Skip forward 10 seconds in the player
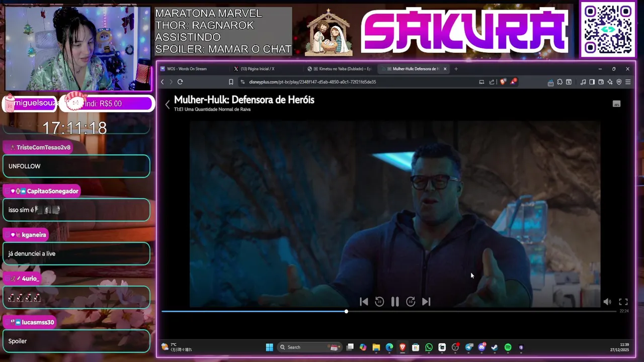The height and width of the screenshot is (362, 644). 411,302
